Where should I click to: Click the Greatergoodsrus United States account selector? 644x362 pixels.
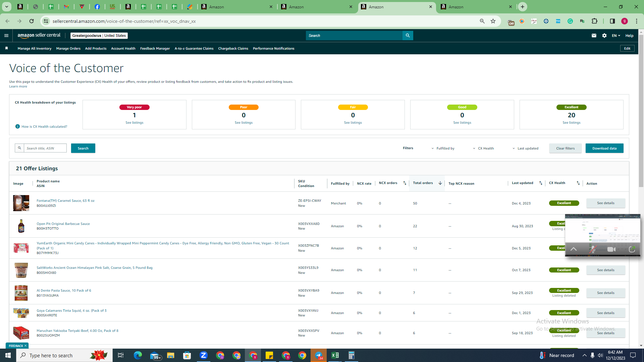point(99,36)
